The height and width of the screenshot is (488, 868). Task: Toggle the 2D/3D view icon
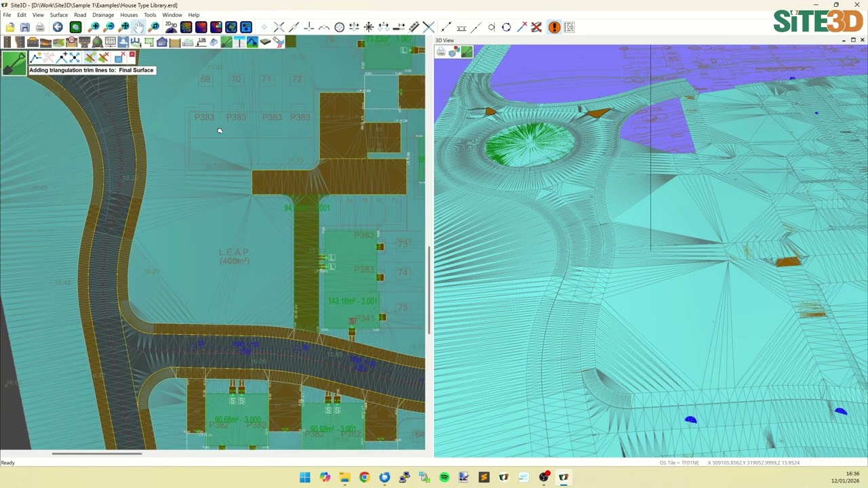pos(171,27)
